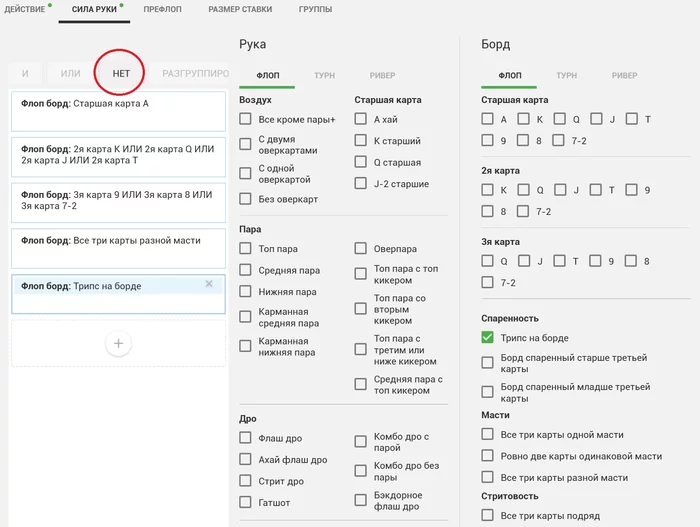This screenshot has height=527, width=700.
Task: Switch hand section to 'Турн' tab
Action: 324,75
